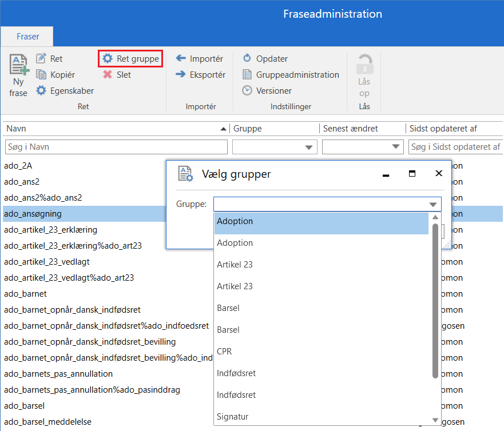Collapse the Gruppe combo box in dialog

[432, 205]
